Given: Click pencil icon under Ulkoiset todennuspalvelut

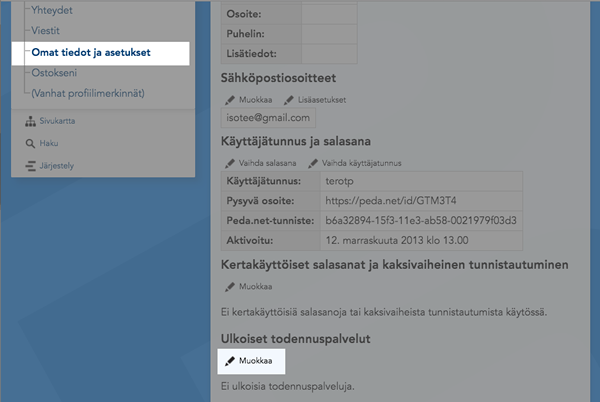Looking at the screenshot, I should (x=230, y=361).
